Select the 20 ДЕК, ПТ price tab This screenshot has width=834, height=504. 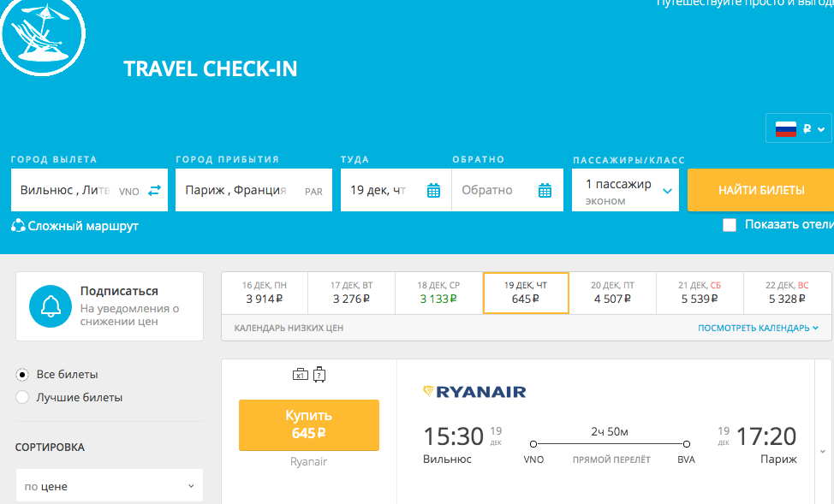coord(613,293)
